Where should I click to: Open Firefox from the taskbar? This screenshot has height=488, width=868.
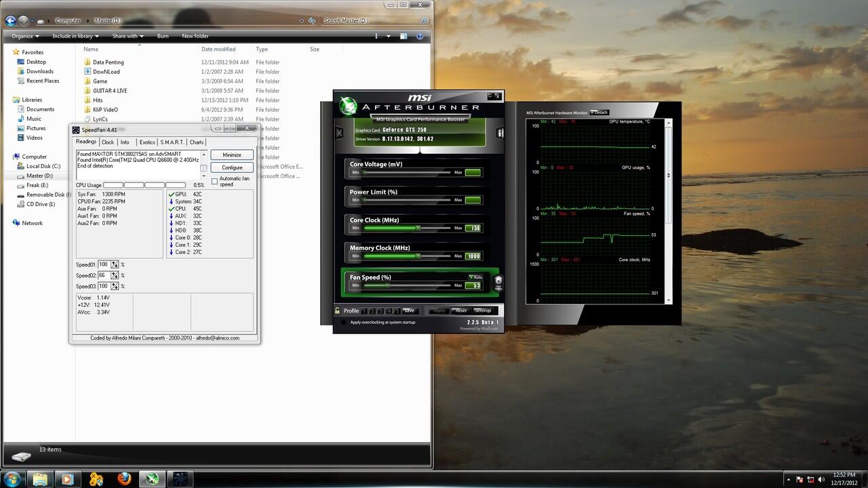pyautogui.click(x=123, y=479)
